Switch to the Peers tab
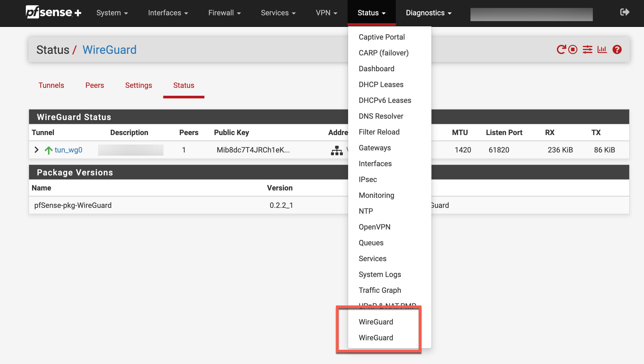644x364 pixels. [x=95, y=85]
